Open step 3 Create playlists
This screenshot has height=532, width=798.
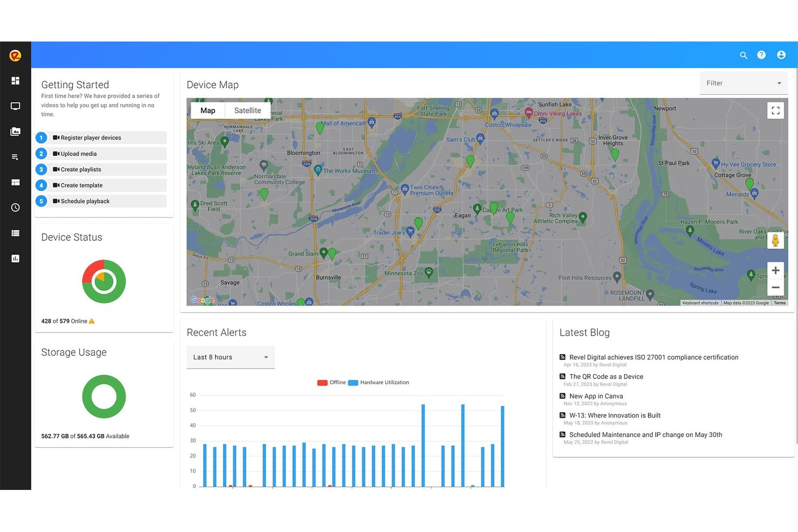click(x=101, y=169)
